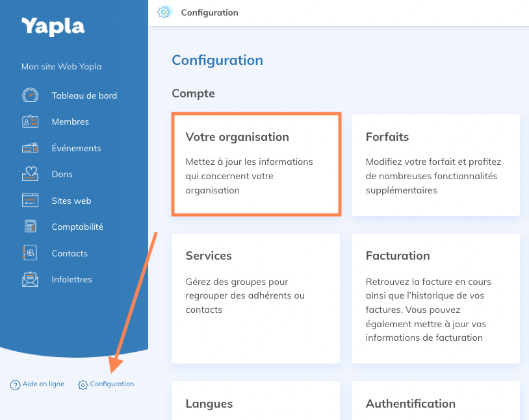
Task: Click the Aide en ligne question mark icon
Action: coord(15,384)
